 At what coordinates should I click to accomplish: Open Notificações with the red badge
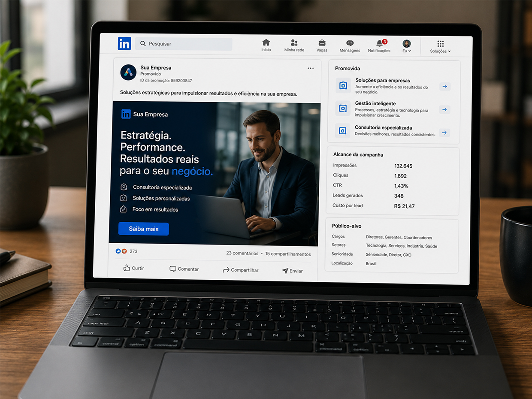[379, 46]
